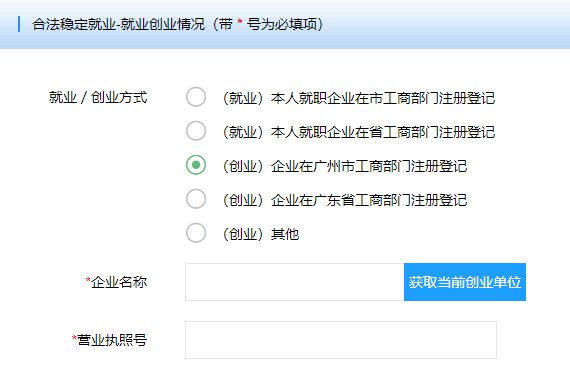
Task: Click label text 企业在广东省工商部门注册登记
Action: [x=369, y=200]
